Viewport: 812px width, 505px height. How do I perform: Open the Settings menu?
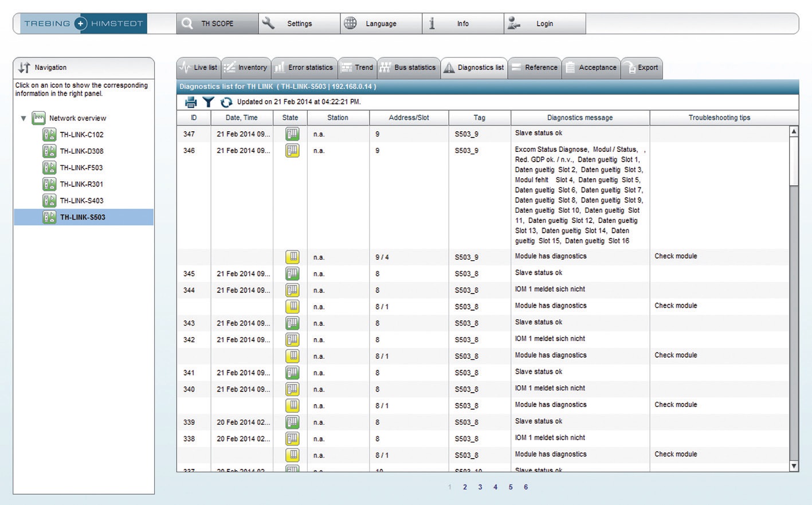[299, 24]
